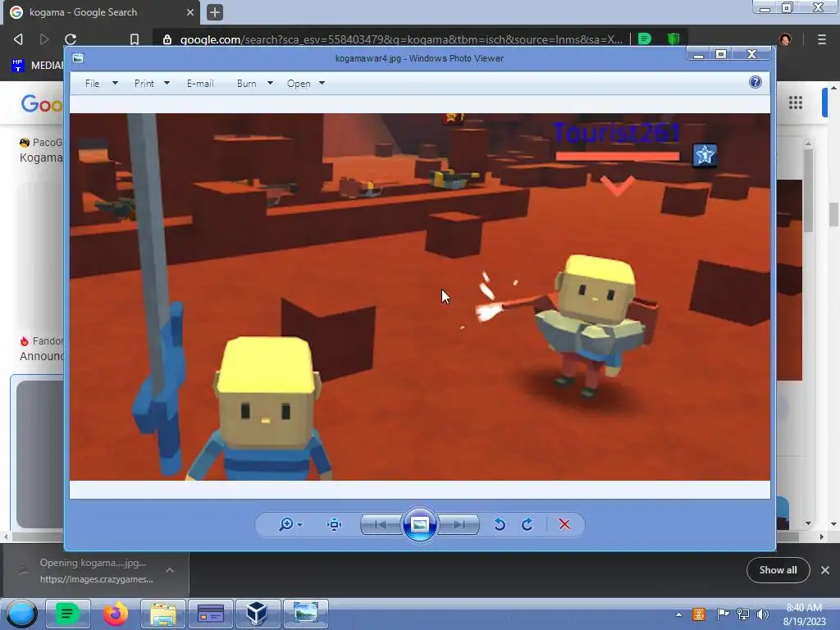
Task: Open the File menu in Photo Viewer
Action: click(x=92, y=84)
